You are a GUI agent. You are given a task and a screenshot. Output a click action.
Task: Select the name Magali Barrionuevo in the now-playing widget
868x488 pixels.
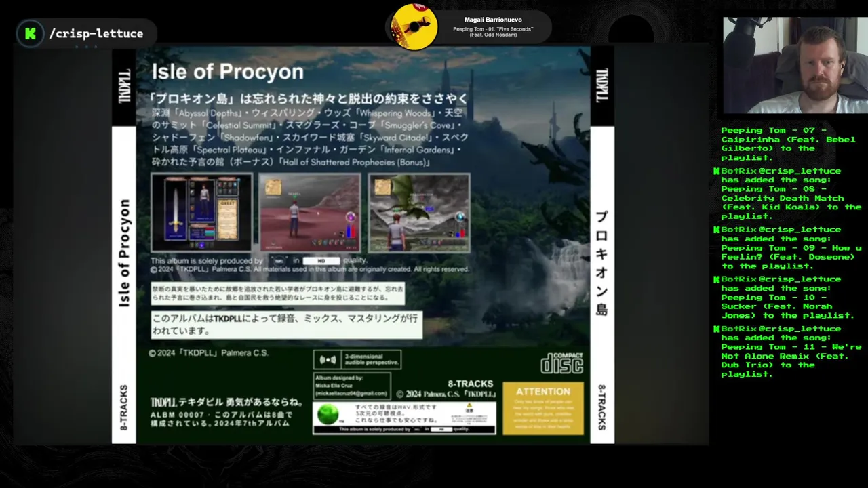493,20
